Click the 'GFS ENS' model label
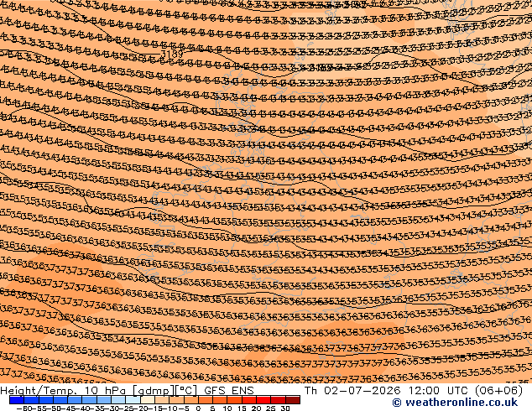The image size is (532, 411). 229,390
